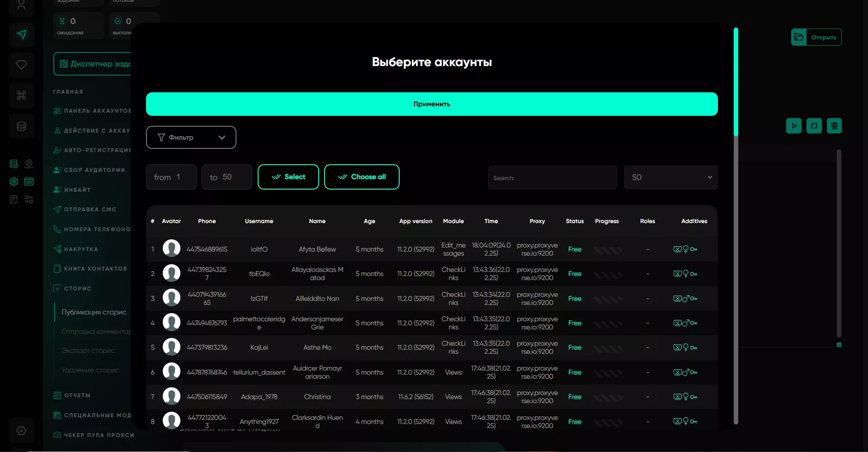
Task: Open the code window icon in left rail
Action: (29, 181)
